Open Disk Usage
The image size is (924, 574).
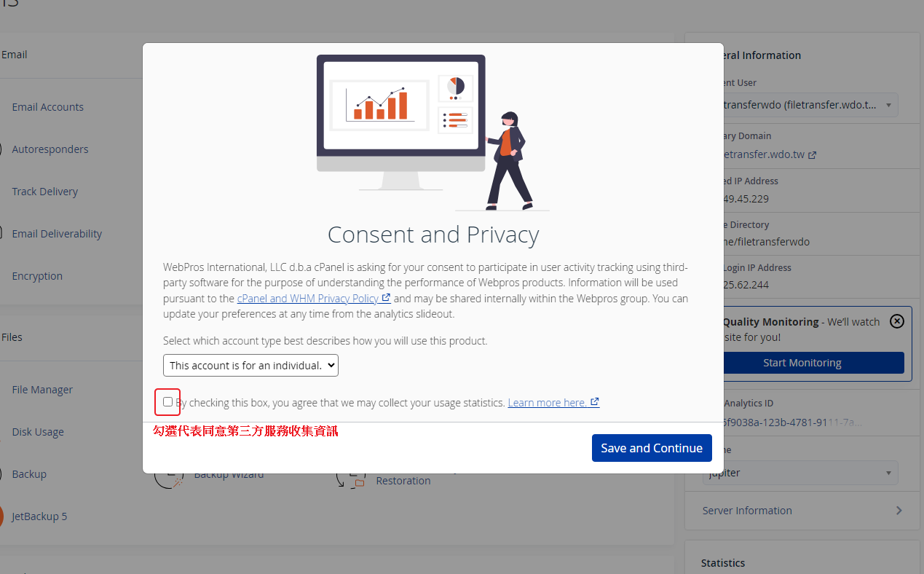(x=38, y=432)
